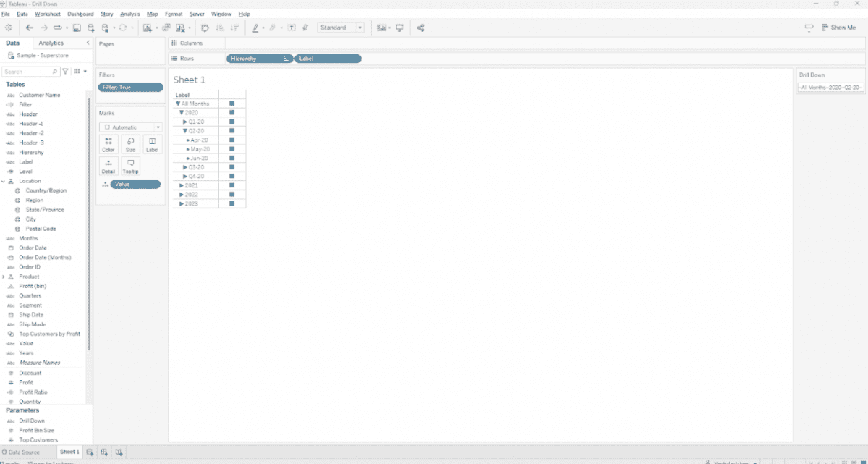Open the Standard view size dropdown

(x=341, y=28)
